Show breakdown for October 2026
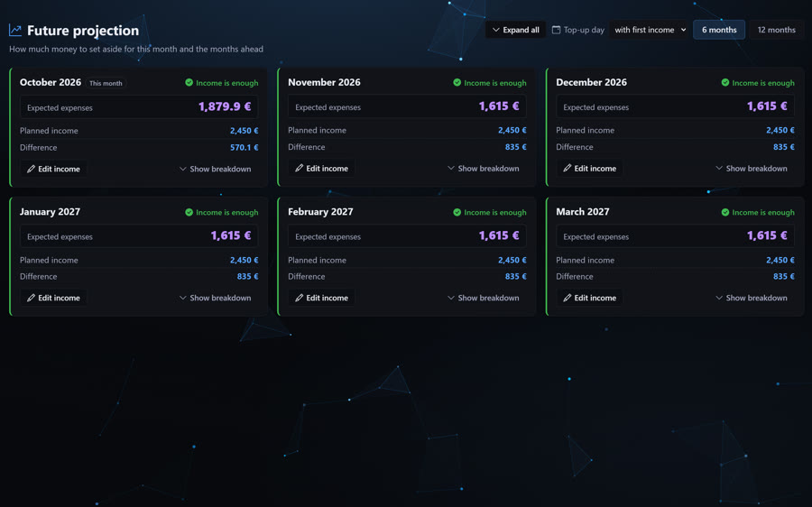The width and height of the screenshot is (812, 507). pos(215,169)
